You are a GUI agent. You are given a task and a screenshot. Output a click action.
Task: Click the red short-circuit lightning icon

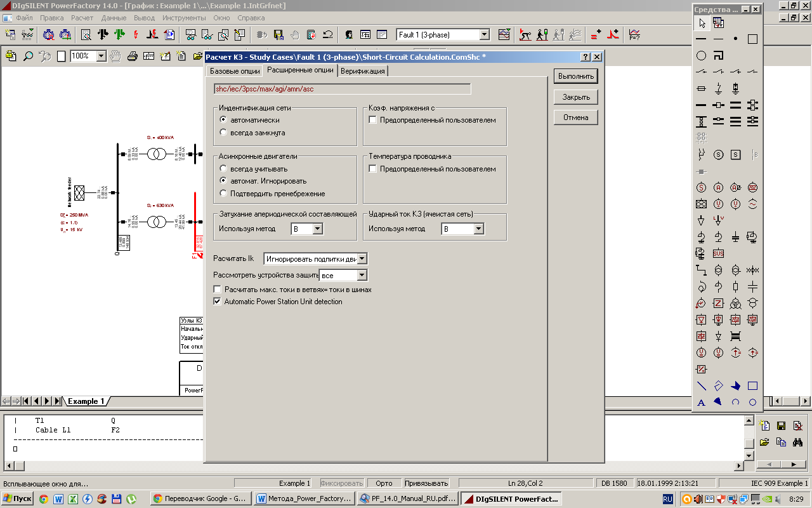coord(135,34)
